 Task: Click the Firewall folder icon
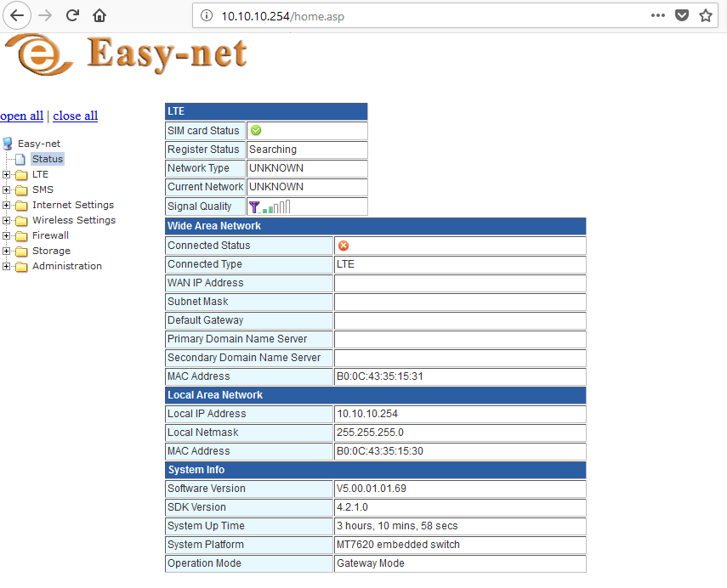point(21,236)
